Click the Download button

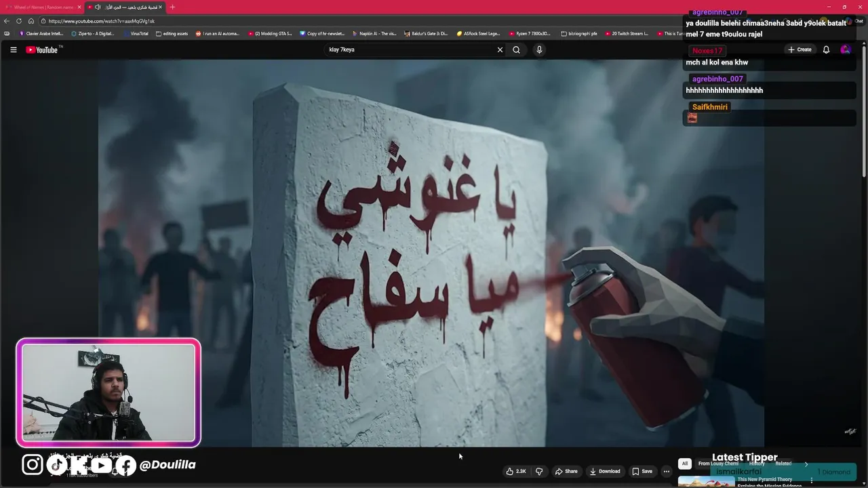coord(605,471)
